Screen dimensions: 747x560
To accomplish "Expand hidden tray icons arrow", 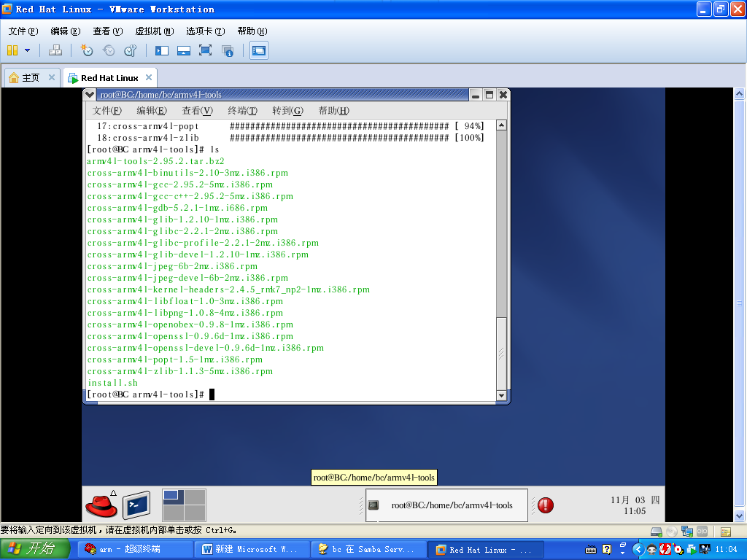I will pos(638,550).
